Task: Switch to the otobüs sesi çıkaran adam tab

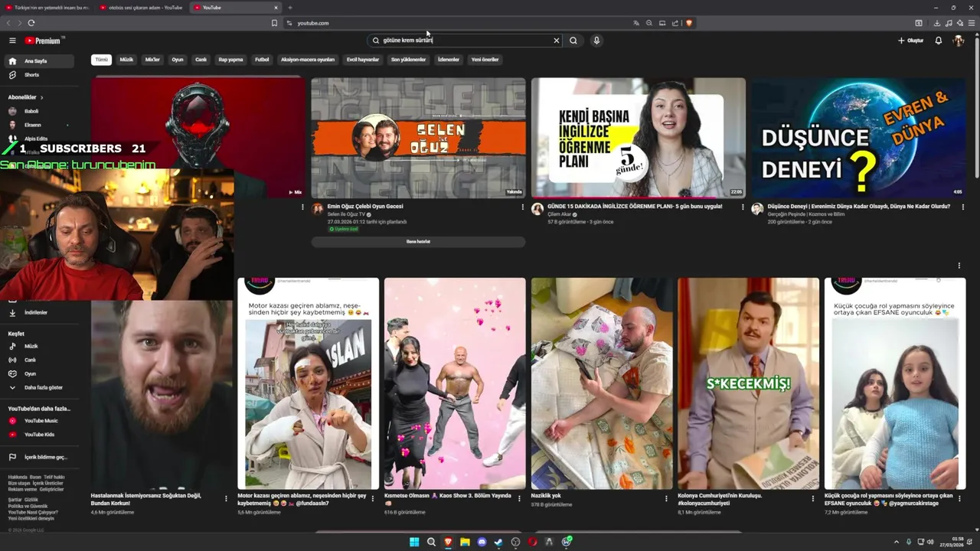Action: 142,8
